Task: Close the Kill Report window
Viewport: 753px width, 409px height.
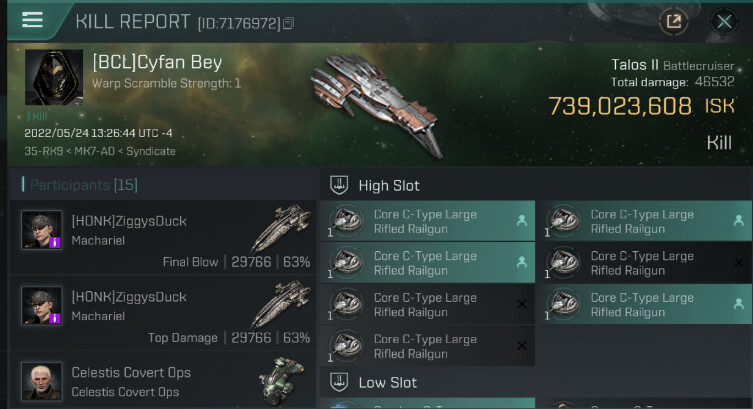Action: (724, 21)
